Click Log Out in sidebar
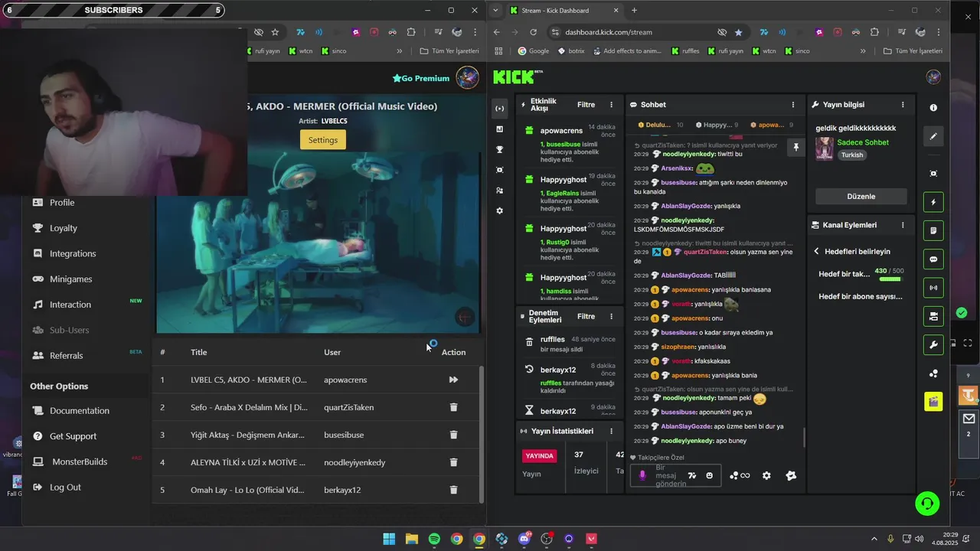 (65, 487)
